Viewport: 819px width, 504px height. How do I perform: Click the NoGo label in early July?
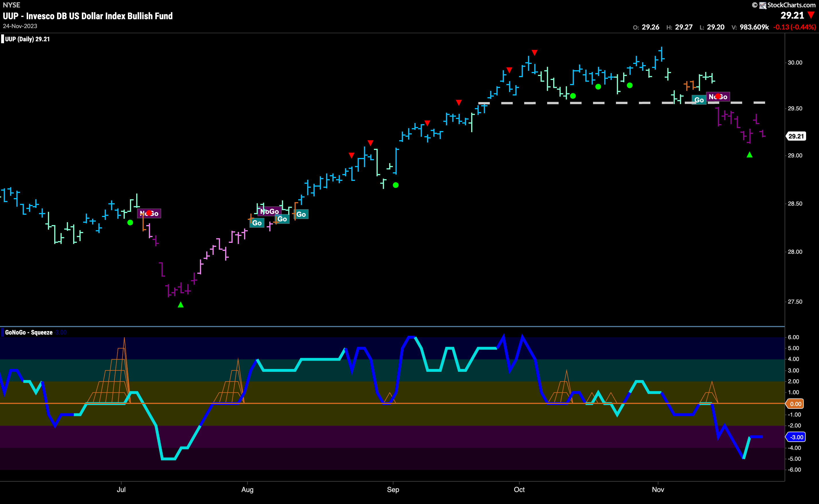pyautogui.click(x=149, y=213)
